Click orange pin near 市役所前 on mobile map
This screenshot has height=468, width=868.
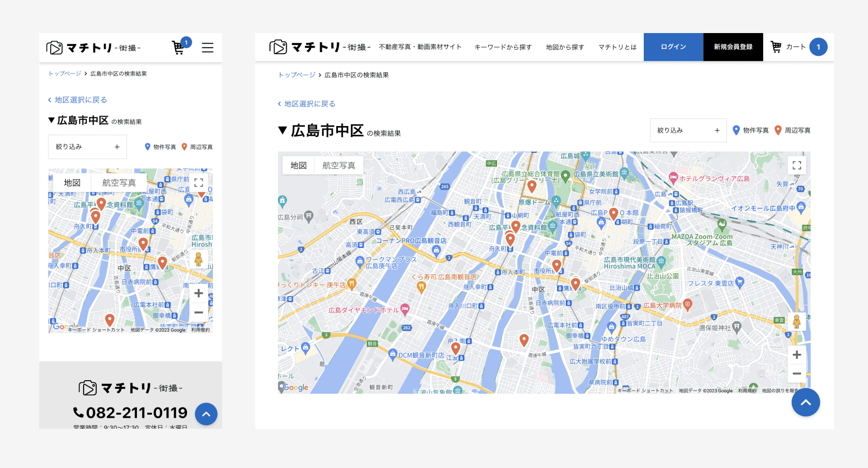143,243
